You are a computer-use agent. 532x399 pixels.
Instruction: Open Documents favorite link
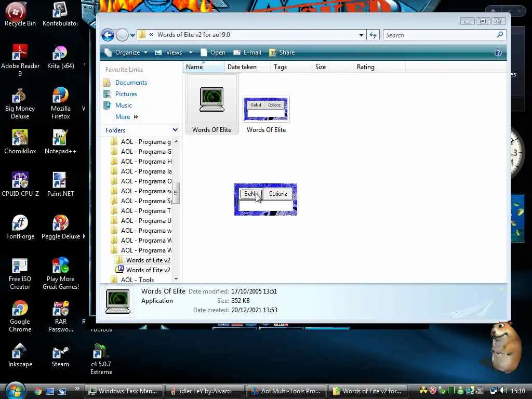point(131,83)
